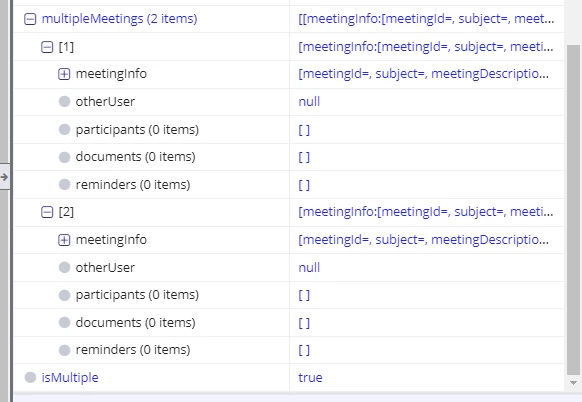Image resolution: width=582 pixels, height=402 pixels.
Task: Expand meetingInfo under item [1]
Action: [x=64, y=74]
